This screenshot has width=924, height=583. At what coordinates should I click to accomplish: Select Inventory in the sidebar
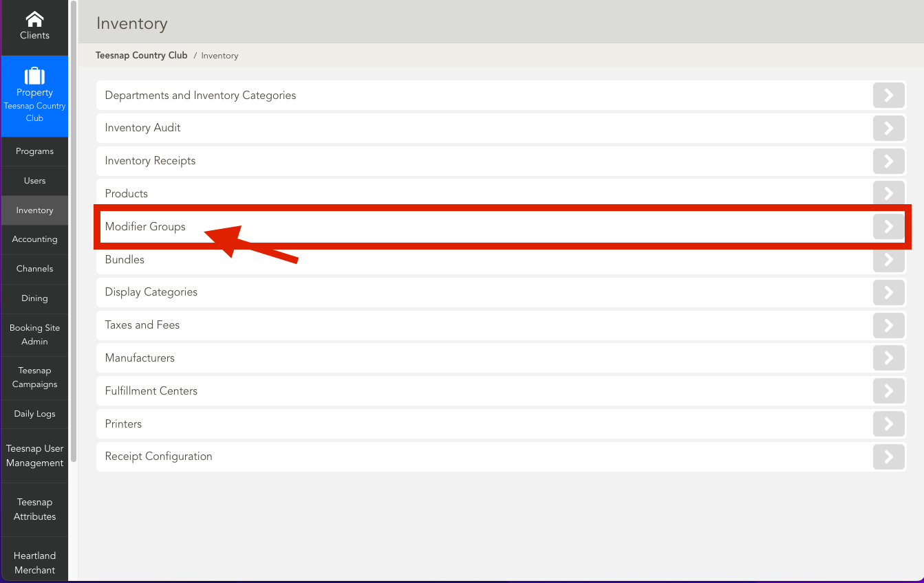pos(34,210)
